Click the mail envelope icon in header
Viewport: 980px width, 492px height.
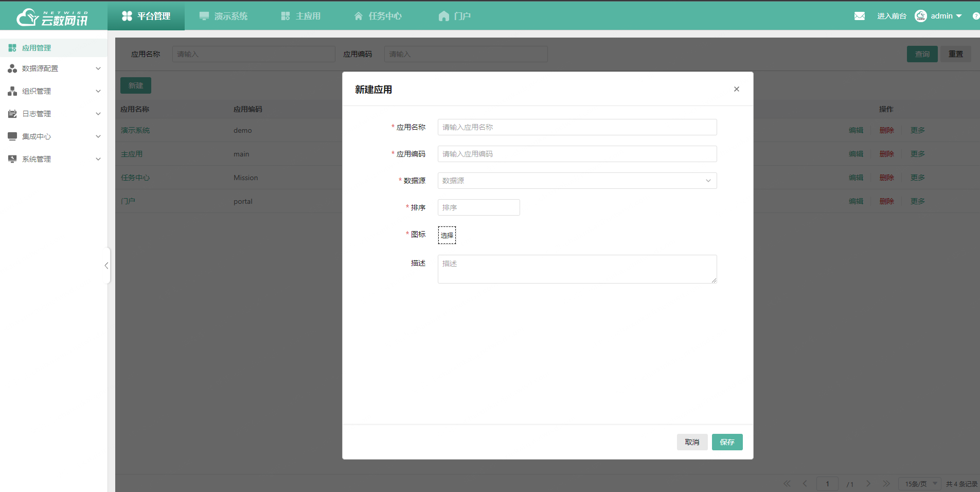[x=859, y=16]
